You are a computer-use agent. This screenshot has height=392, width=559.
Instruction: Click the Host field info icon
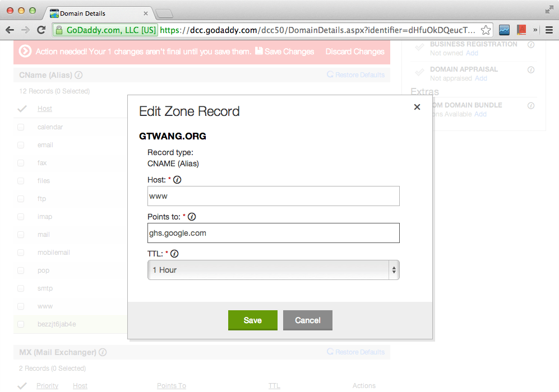[178, 180]
